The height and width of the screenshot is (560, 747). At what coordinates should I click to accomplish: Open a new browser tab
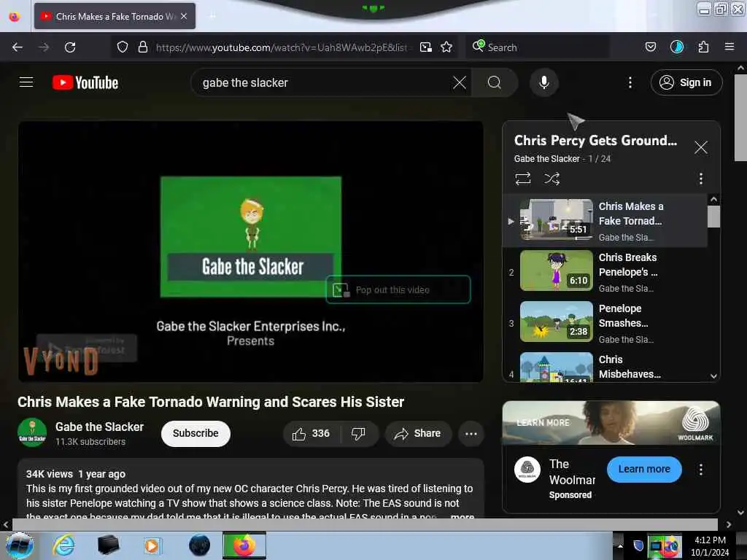pos(212,16)
